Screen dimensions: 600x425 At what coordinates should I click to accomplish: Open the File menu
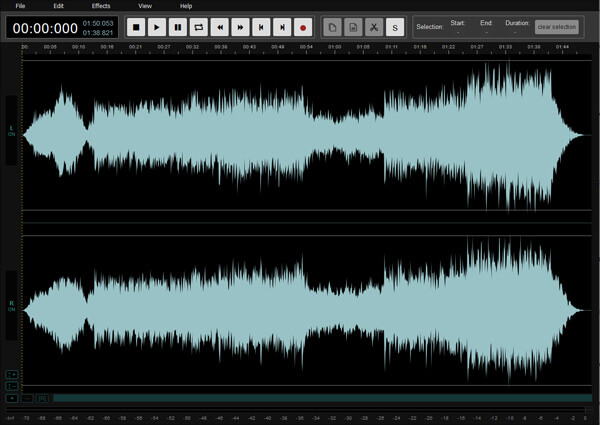click(20, 6)
